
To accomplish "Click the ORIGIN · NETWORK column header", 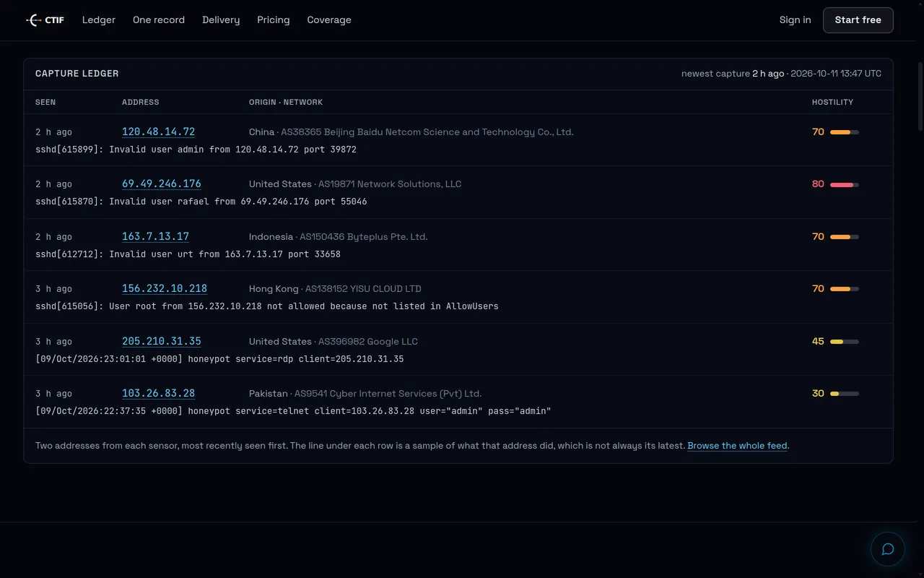I will (286, 102).
